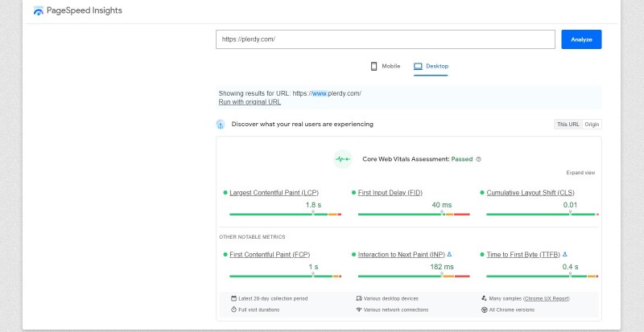Screen dimensions: 644x332
Task: Click the Core Web Vitals pulse icon
Action: [x=343, y=159]
